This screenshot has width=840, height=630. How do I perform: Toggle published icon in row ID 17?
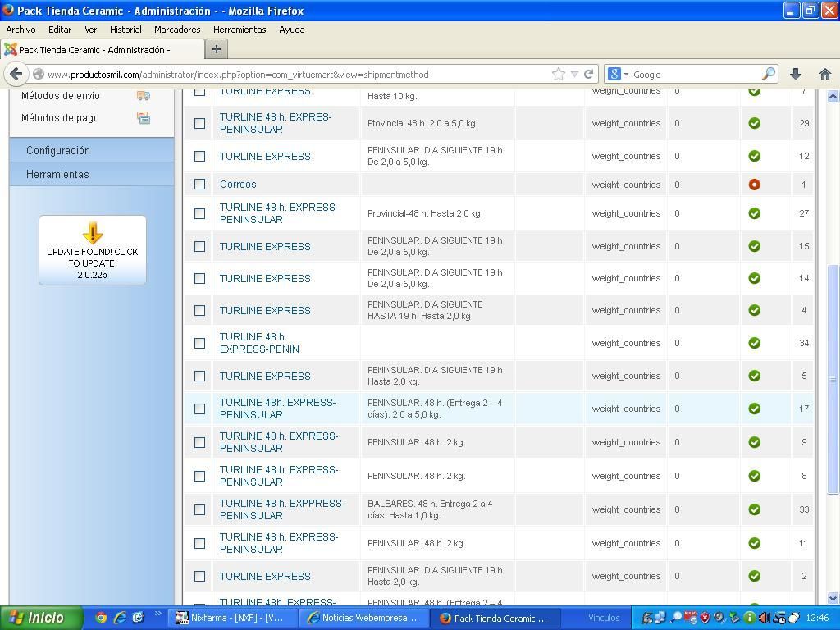pos(755,409)
